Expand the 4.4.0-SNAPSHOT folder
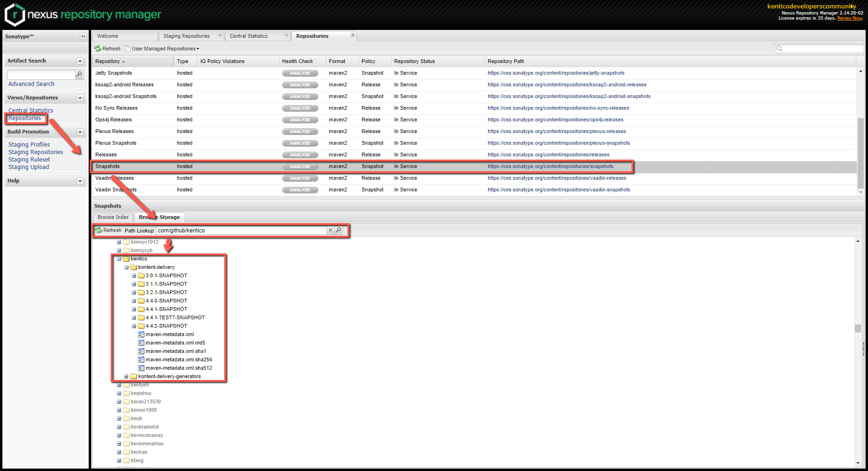868x471 pixels. [134, 301]
